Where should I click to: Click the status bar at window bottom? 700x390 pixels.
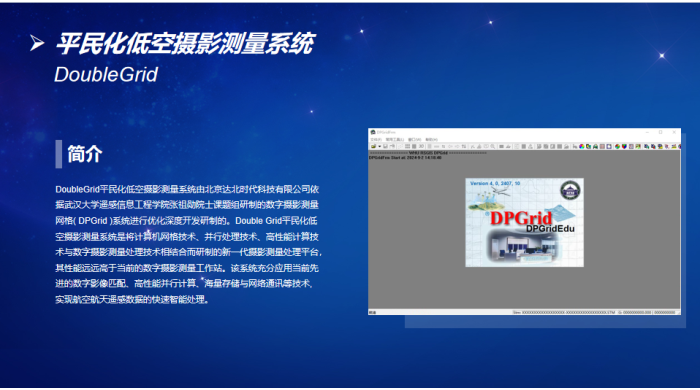tap(524, 312)
